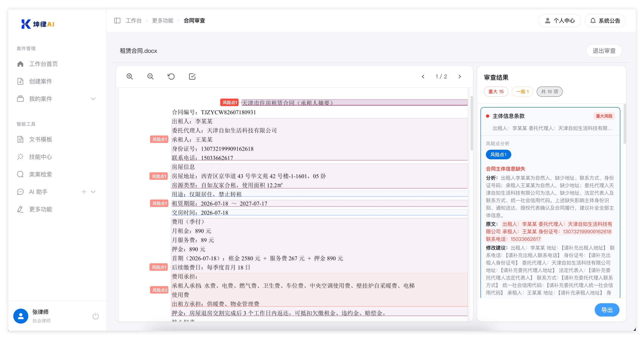644x339 pixels.
Task: Click the 导出 button
Action: coord(607,310)
